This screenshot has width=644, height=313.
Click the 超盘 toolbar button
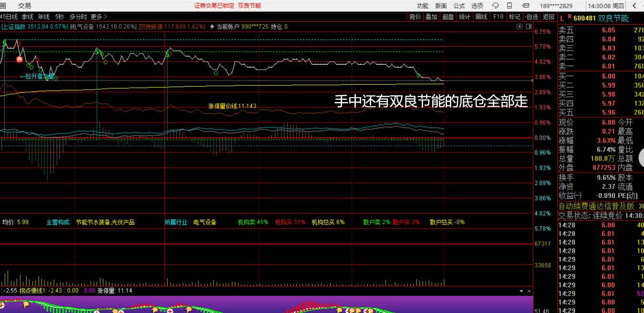point(448,17)
